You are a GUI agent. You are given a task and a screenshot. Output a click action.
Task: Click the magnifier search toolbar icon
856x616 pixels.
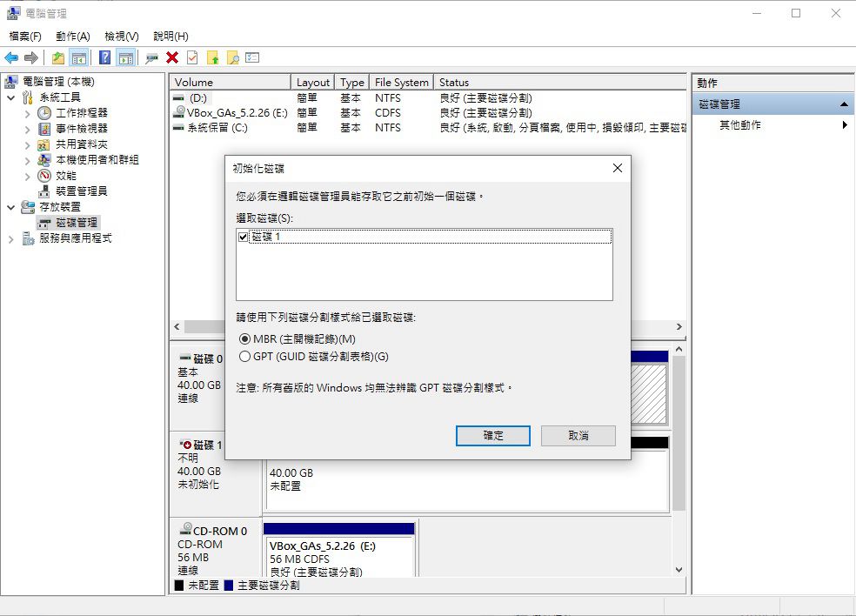pos(233,58)
